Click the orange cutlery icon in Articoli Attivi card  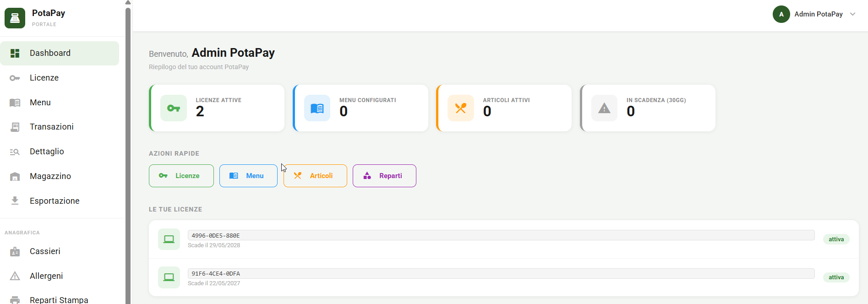[461, 108]
